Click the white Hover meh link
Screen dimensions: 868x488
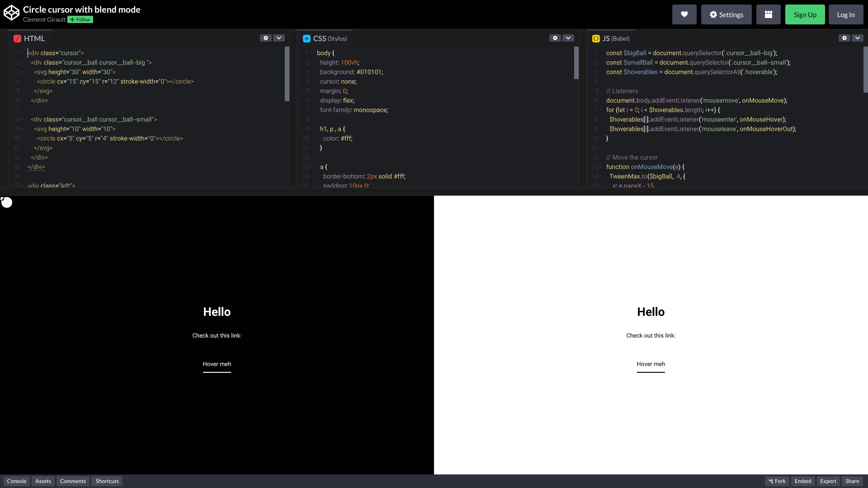coord(217,364)
